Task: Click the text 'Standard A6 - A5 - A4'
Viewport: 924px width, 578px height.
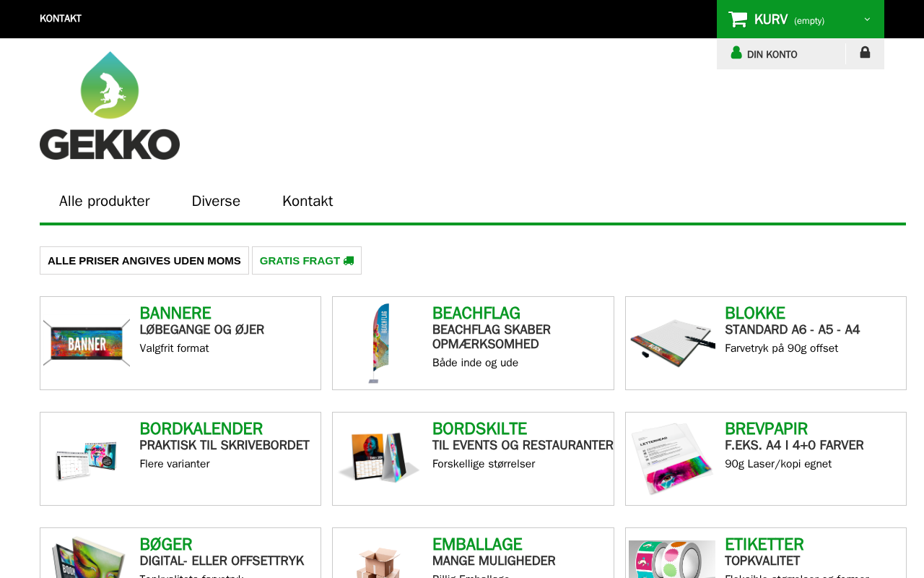Action: [x=793, y=330]
